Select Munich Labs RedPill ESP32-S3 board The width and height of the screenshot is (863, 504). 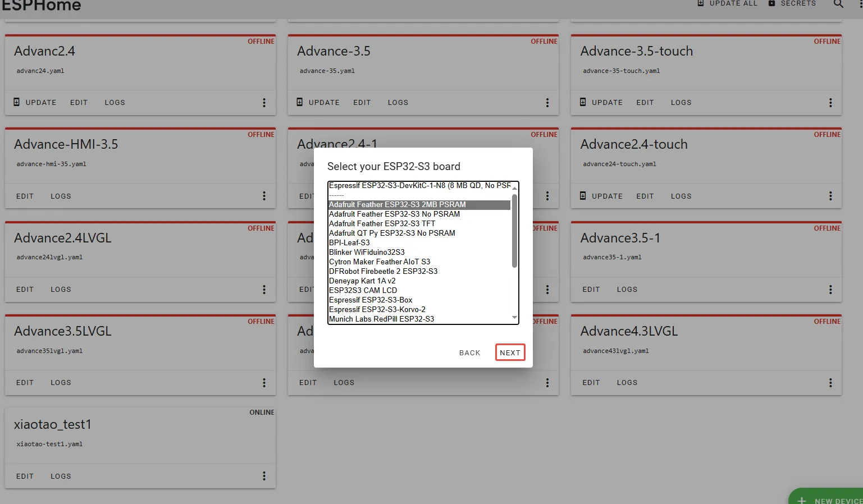[x=419, y=319]
